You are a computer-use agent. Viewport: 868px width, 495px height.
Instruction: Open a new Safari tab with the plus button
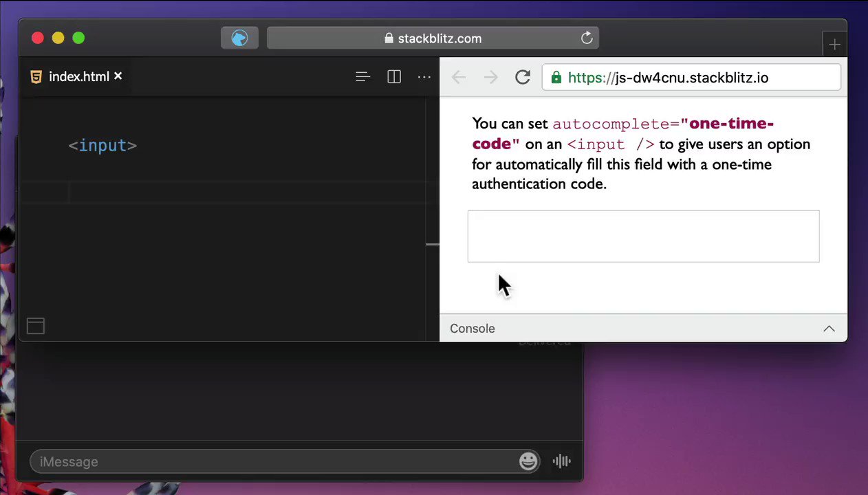[x=834, y=44]
